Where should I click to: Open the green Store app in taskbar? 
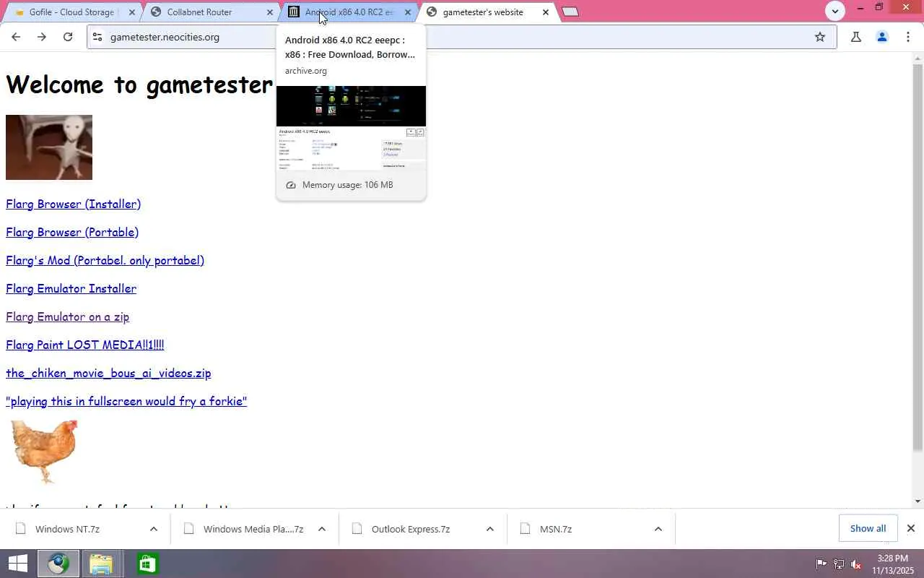pyautogui.click(x=147, y=564)
